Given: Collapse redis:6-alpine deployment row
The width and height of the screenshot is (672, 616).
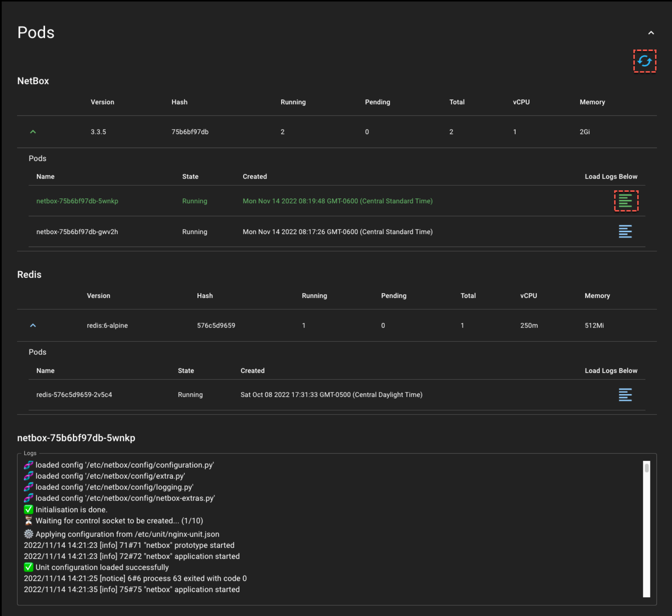Looking at the screenshot, I should (x=33, y=325).
